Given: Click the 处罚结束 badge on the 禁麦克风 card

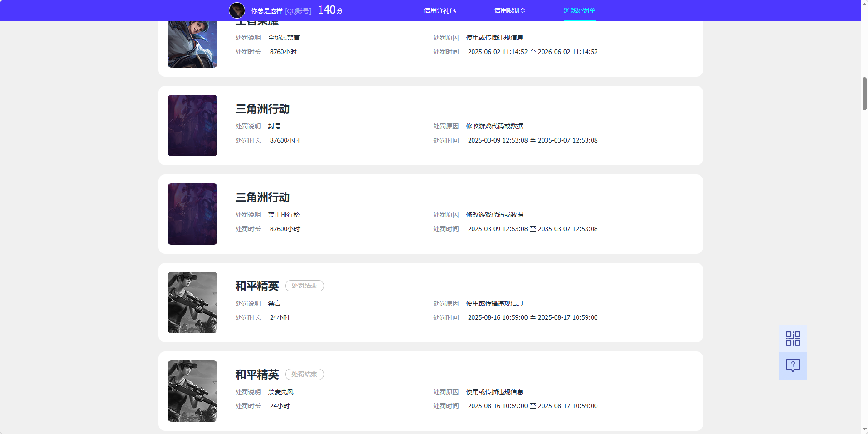Looking at the screenshot, I should pyautogui.click(x=304, y=374).
